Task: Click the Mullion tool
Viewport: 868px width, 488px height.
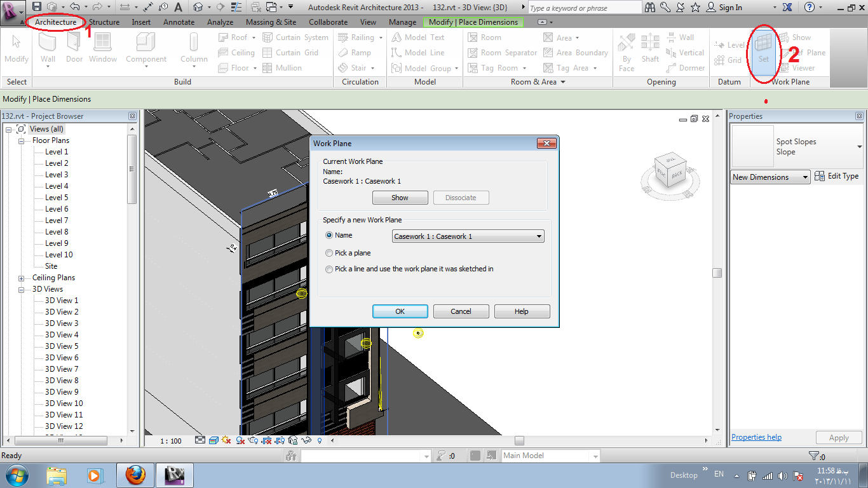Action: (282, 68)
